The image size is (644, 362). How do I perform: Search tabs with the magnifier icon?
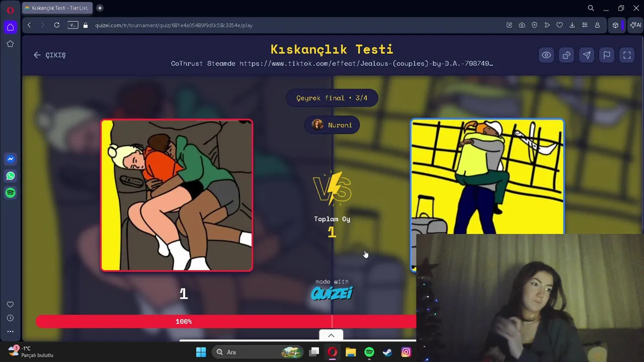(591, 8)
